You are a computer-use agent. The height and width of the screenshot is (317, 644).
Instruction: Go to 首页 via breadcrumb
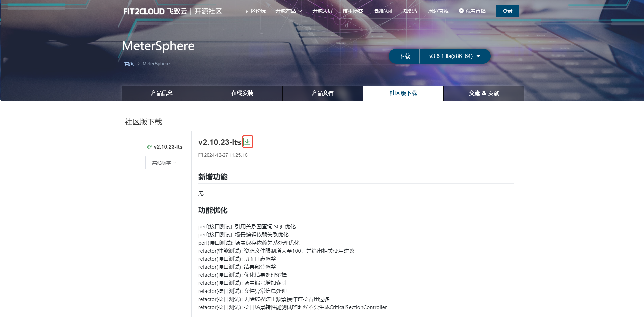tap(129, 64)
